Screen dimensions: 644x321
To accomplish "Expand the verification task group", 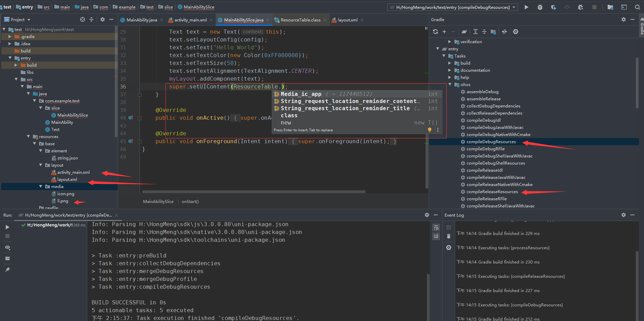I will coord(450,41).
